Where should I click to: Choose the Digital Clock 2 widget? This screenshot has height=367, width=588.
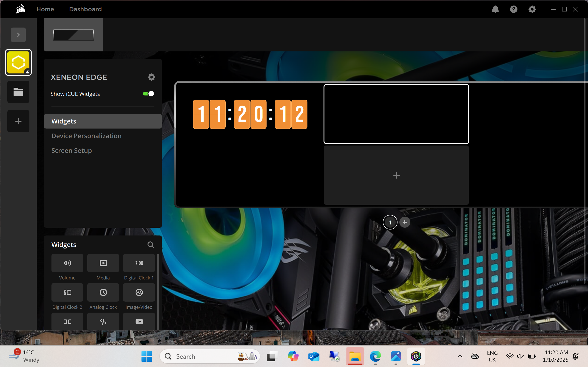coord(67,292)
